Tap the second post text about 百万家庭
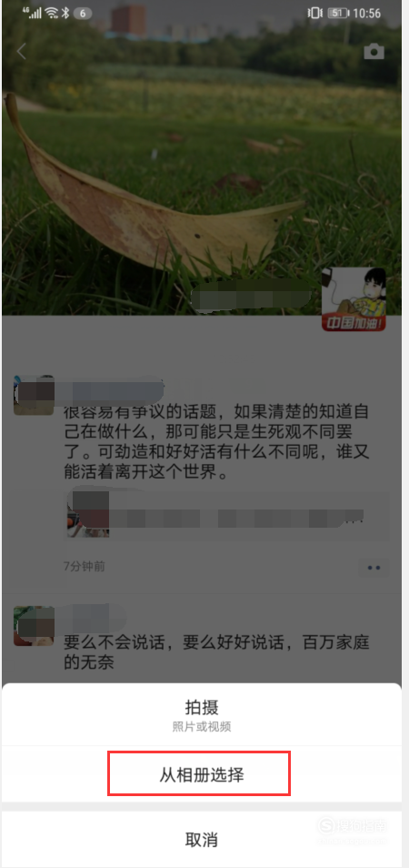 point(216,652)
